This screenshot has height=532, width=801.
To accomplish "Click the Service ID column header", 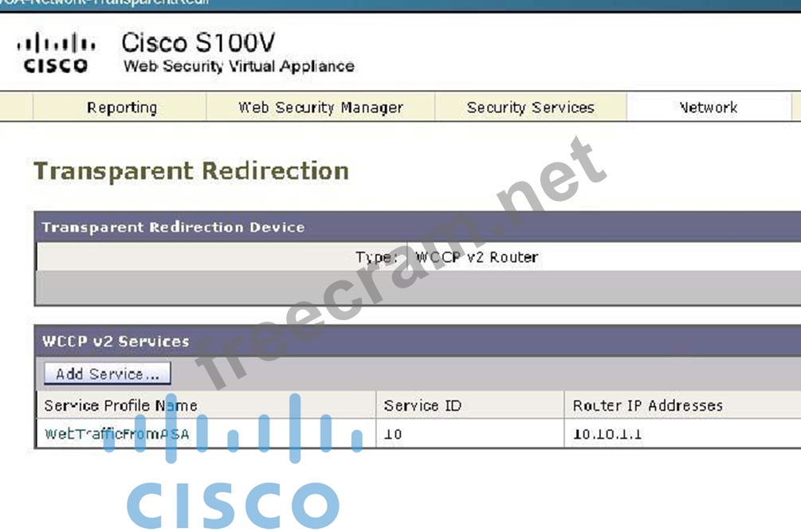I will coord(422,405).
